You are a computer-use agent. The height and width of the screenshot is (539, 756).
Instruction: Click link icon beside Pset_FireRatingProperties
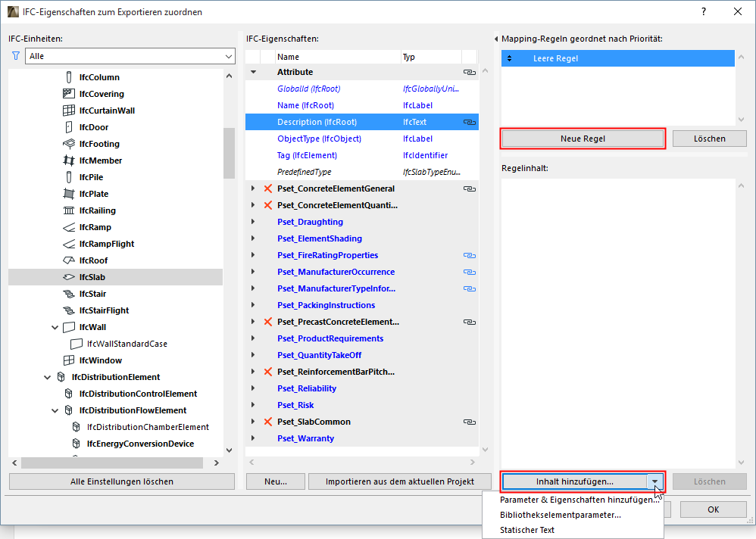tap(470, 255)
